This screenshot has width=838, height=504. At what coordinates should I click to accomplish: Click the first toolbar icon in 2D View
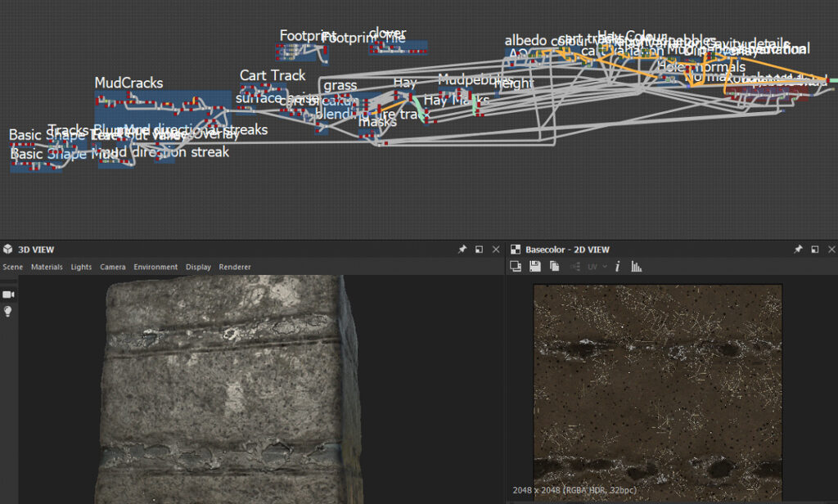[516, 267]
